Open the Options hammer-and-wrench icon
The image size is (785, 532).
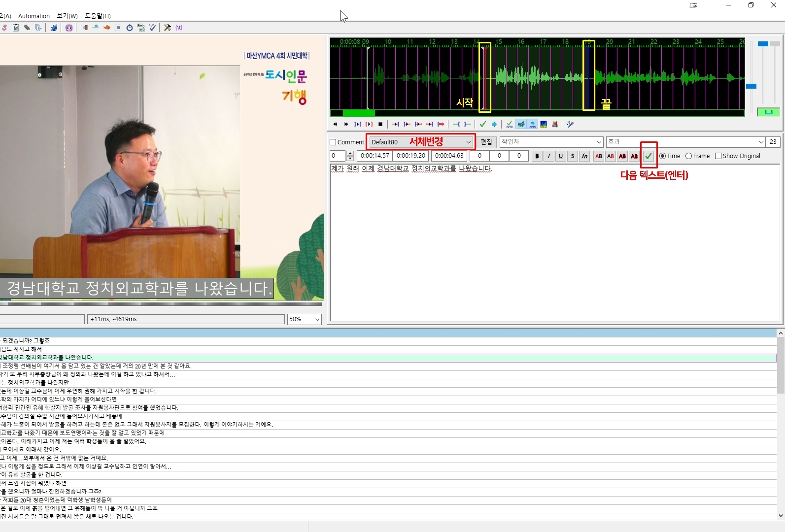click(x=168, y=28)
